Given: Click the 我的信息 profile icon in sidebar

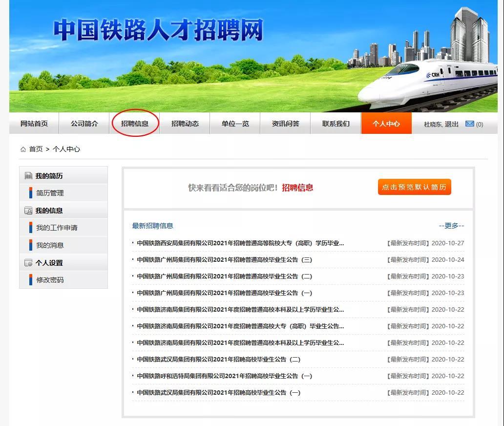Looking at the screenshot, I should [x=28, y=211].
